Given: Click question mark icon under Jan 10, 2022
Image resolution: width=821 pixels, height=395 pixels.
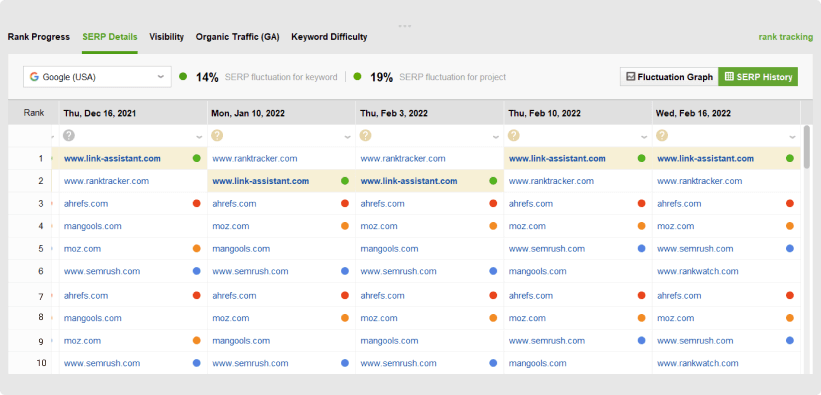Looking at the screenshot, I should click(x=217, y=135).
